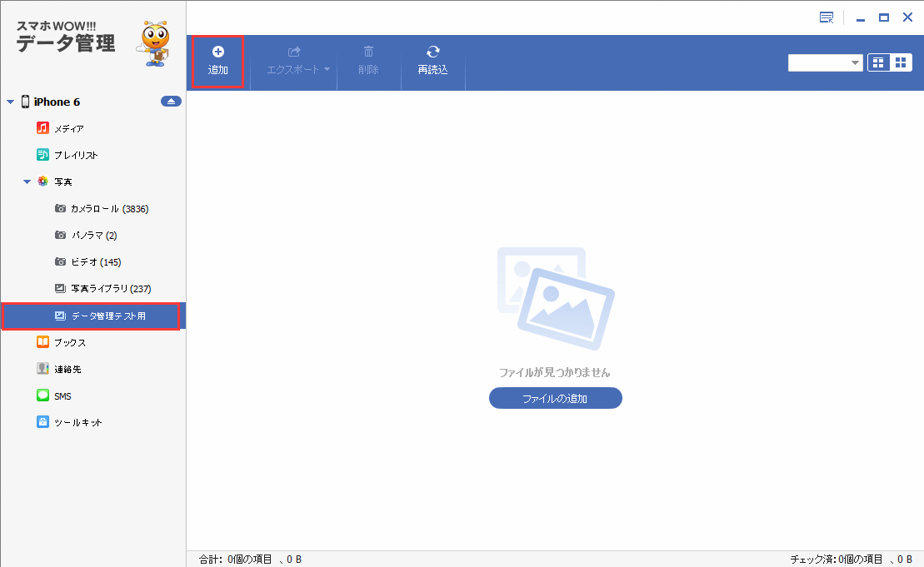The image size is (924, 567).
Task: Open the ブックス (Books) category
Action: click(69, 342)
